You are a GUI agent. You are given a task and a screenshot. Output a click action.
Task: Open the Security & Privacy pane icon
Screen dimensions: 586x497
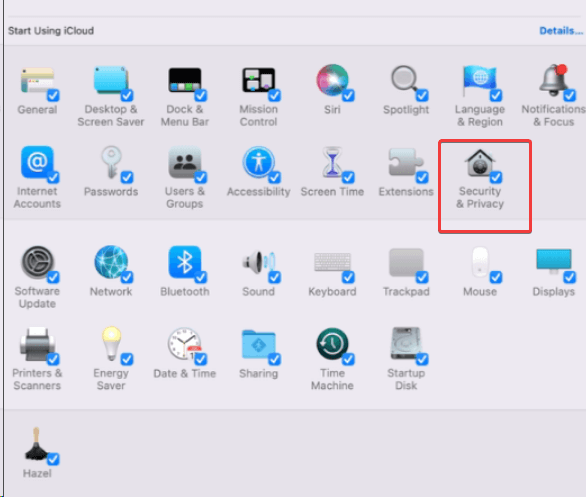[x=480, y=163]
